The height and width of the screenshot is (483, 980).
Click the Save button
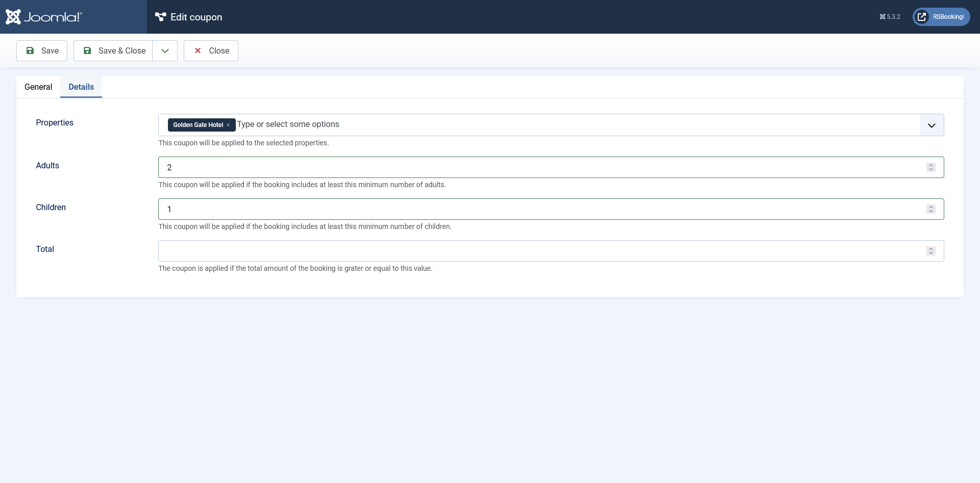click(42, 50)
